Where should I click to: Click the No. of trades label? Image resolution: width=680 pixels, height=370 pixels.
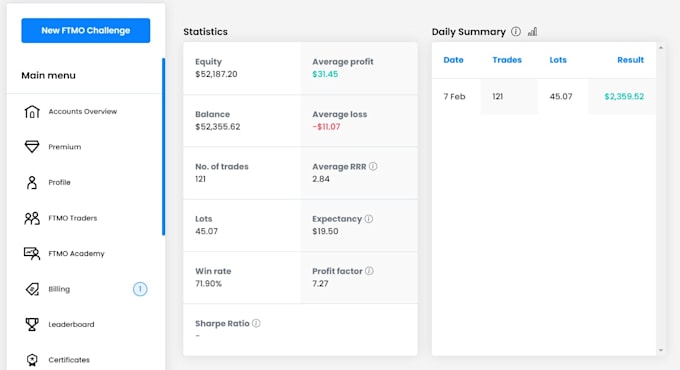[x=222, y=167]
